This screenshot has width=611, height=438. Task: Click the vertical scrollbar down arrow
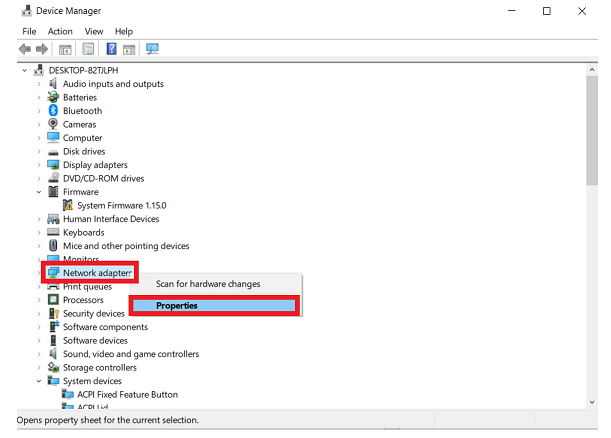592,403
